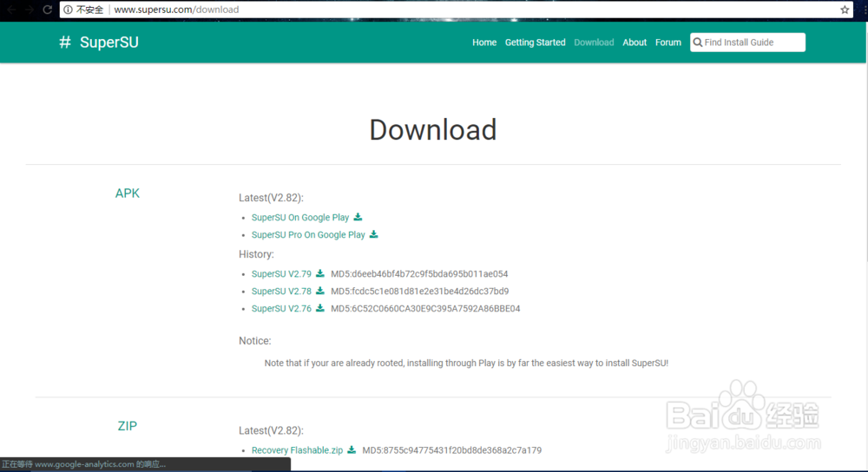This screenshot has width=868, height=472.
Task: Click the google-analytics status bar message
Action: (x=84, y=464)
